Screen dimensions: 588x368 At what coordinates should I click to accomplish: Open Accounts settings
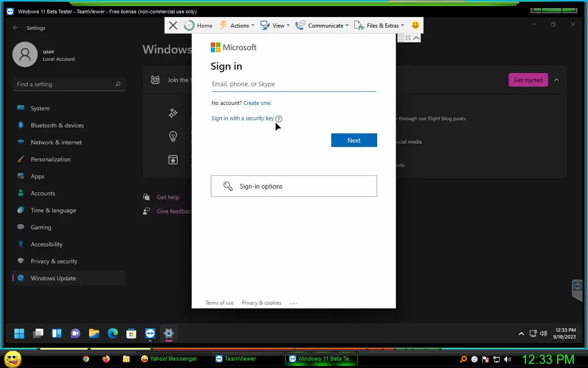69,193
